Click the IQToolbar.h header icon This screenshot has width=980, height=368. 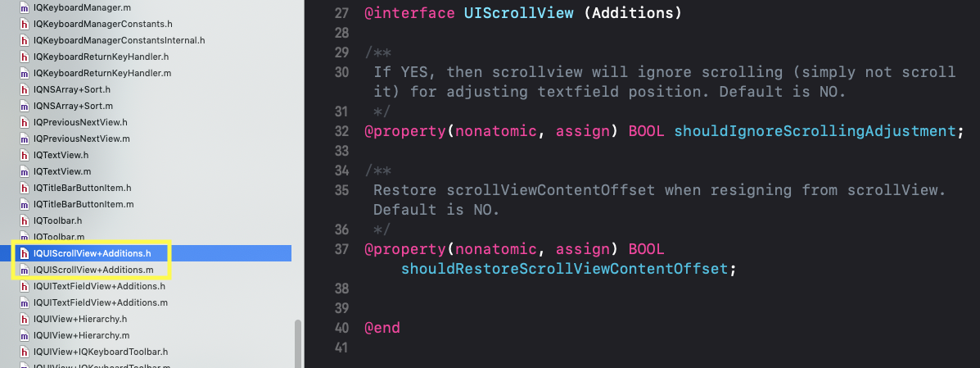click(25, 220)
